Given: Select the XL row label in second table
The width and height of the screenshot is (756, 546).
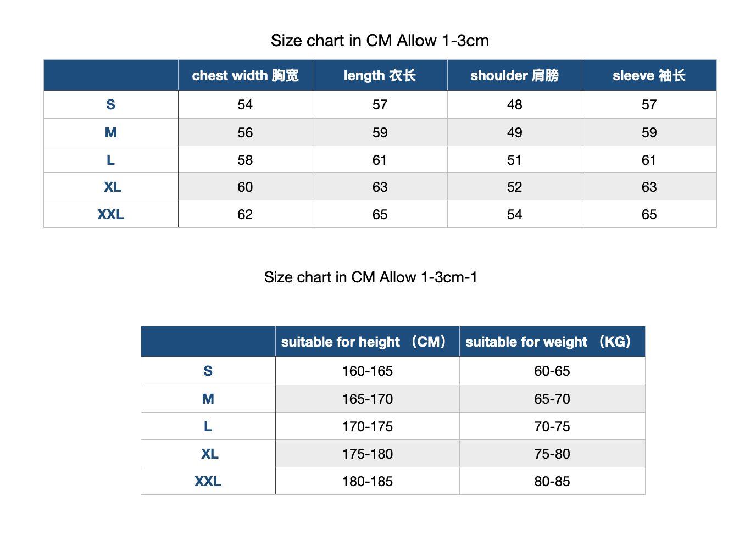Looking at the screenshot, I should pos(209,454).
